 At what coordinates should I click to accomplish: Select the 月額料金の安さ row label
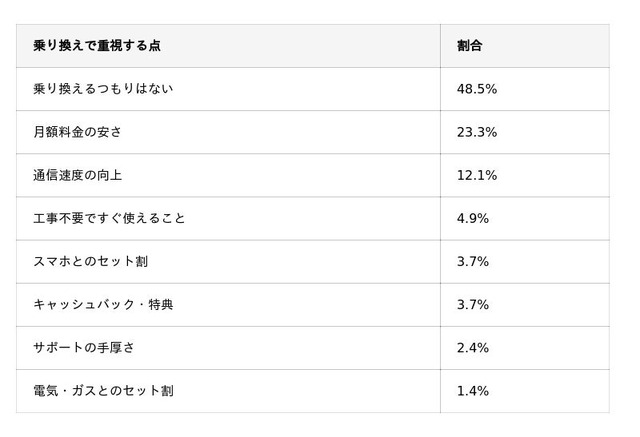click(x=78, y=132)
